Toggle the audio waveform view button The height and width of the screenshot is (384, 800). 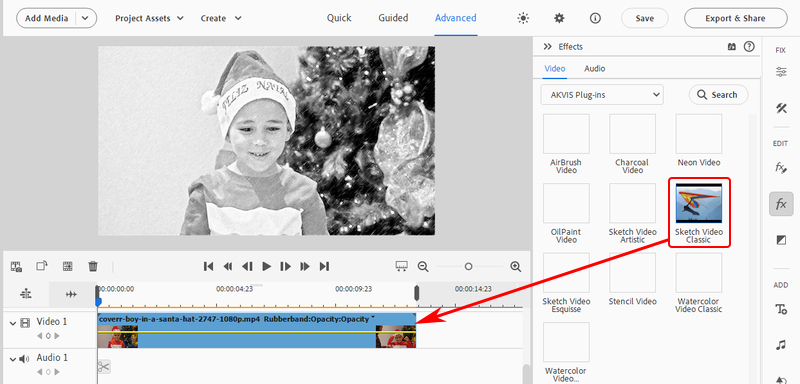(x=72, y=294)
